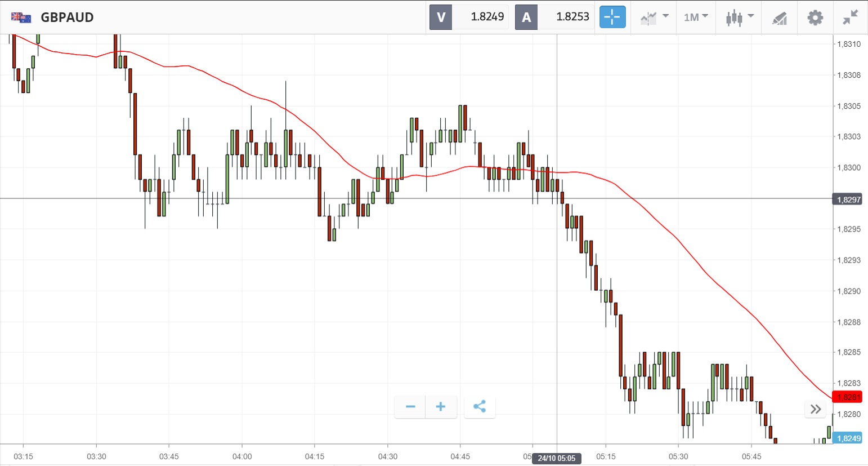Click the A buy button

[526, 17]
